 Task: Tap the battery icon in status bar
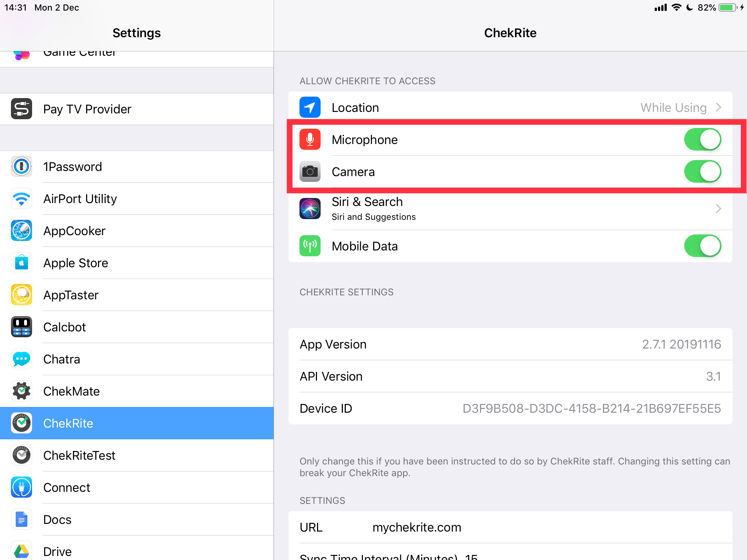(x=728, y=8)
